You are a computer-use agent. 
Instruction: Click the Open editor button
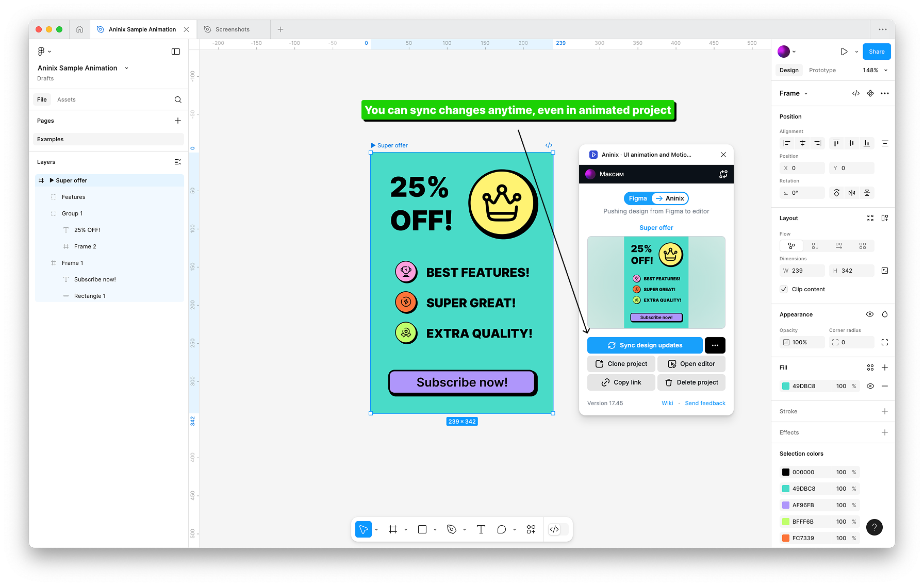(691, 364)
